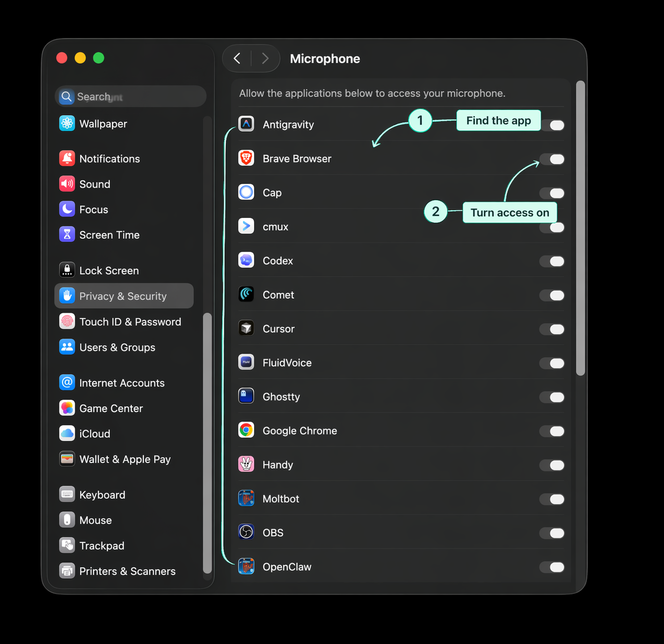
Task: Click the Turn access on callout
Action: coord(510,212)
